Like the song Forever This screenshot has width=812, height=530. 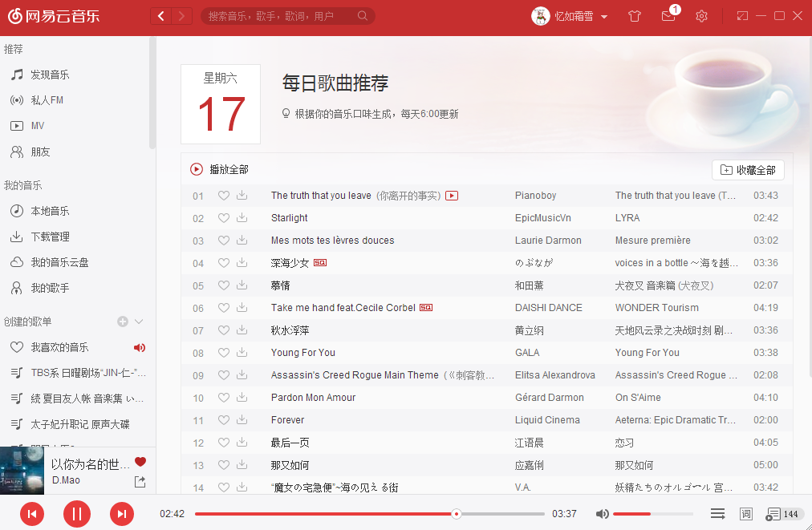(x=223, y=420)
